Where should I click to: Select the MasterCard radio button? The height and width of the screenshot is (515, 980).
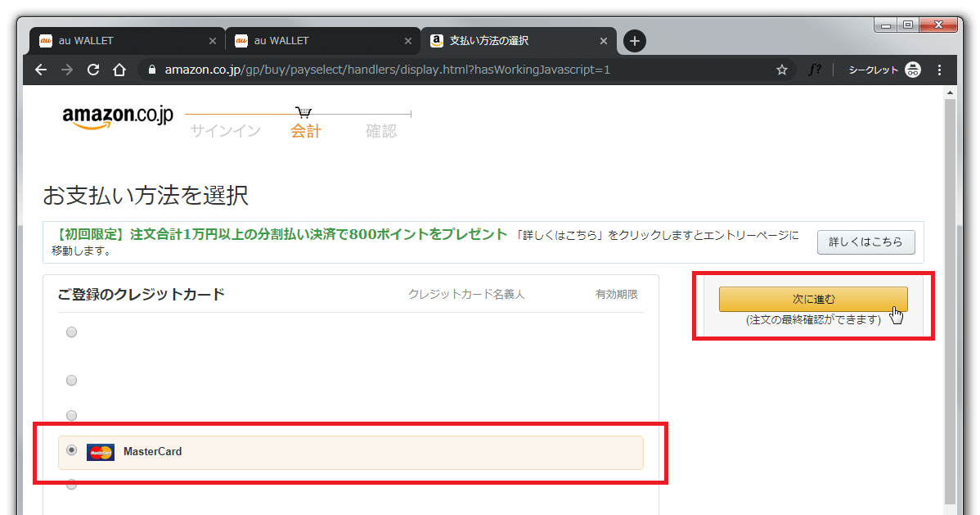pyautogui.click(x=72, y=450)
